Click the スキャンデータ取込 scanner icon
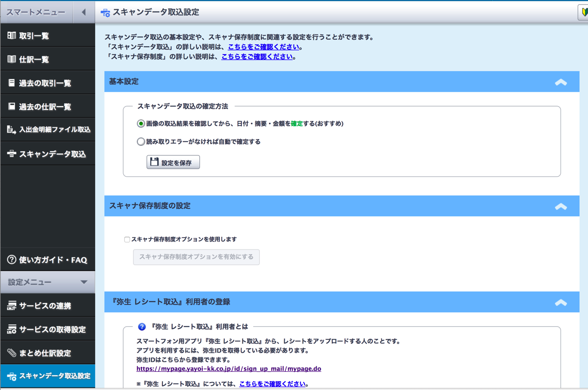The width and height of the screenshot is (588, 390). 12,154
